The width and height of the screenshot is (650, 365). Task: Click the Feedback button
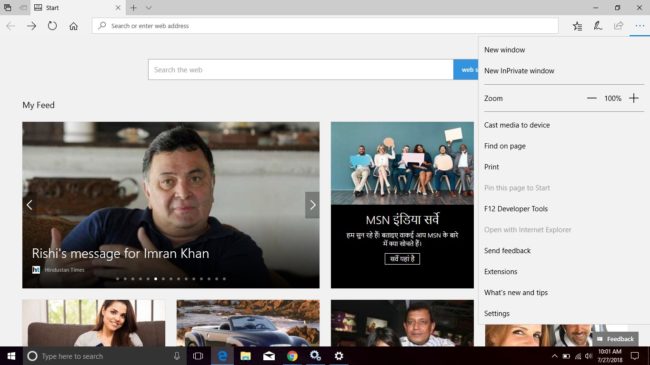click(616, 339)
